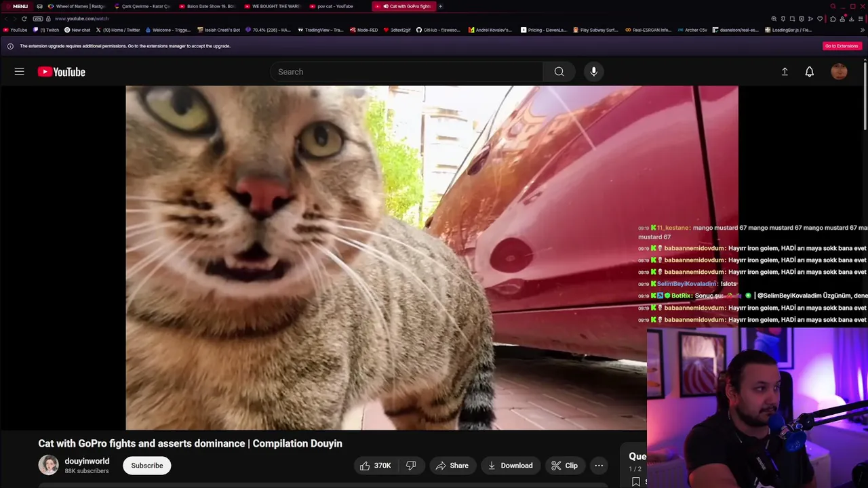Open the browser tab search magnifier icon
The width and height of the screenshot is (868, 488).
[x=833, y=6]
